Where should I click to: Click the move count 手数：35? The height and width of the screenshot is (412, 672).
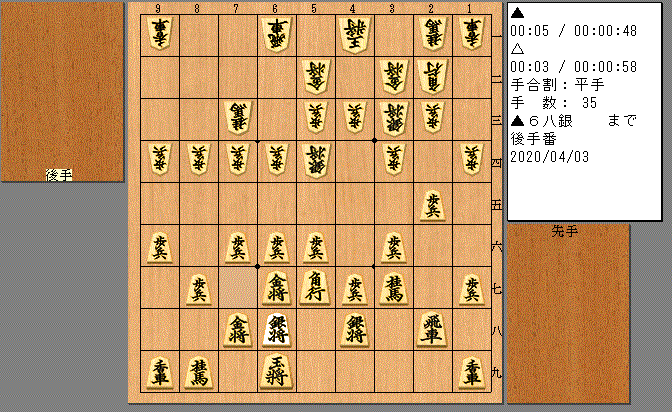554,102
